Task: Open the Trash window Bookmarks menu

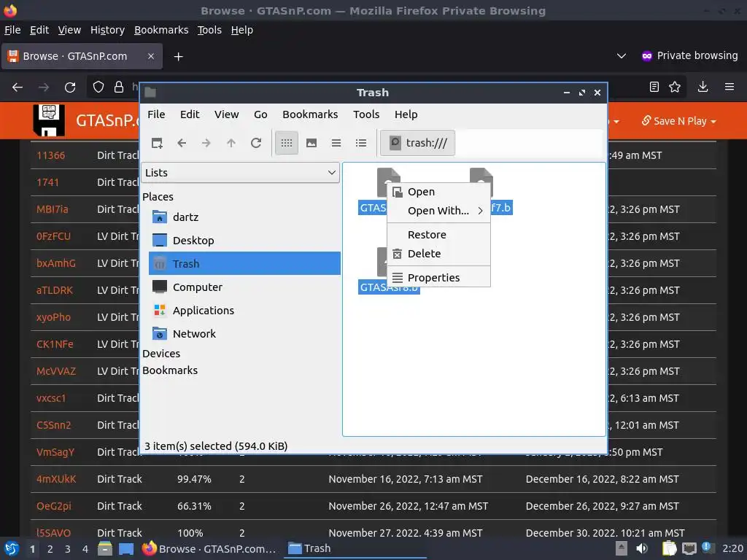Action: (x=310, y=114)
